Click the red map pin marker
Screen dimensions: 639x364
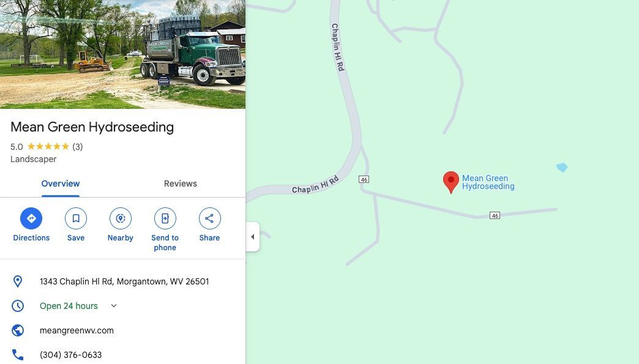450,182
